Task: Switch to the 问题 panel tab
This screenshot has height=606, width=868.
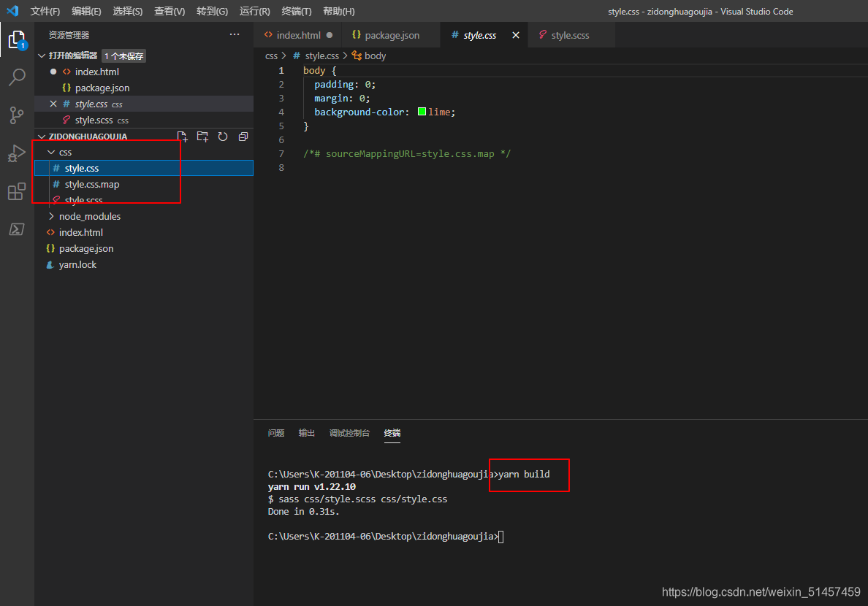Action: pyautogui.click(x=275, y=433)
